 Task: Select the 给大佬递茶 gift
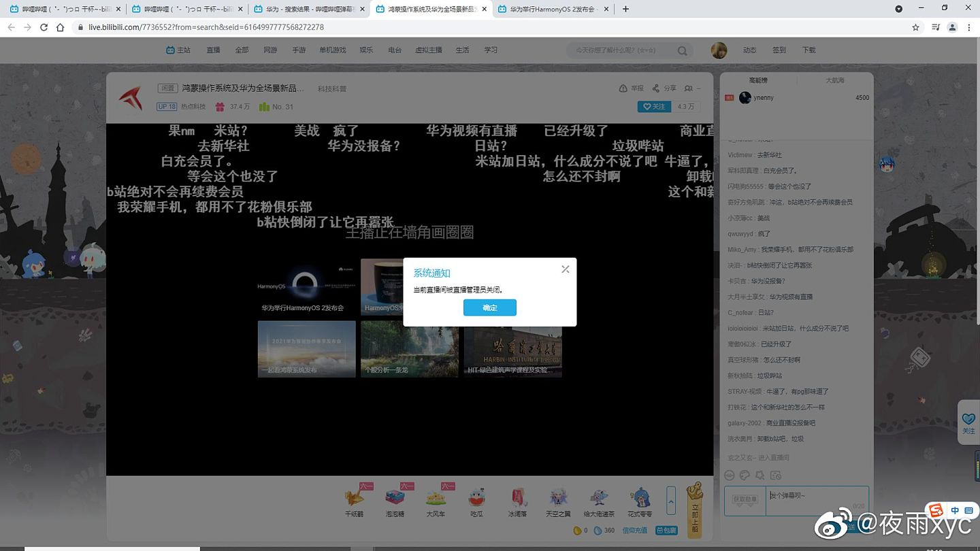(599, 501)
